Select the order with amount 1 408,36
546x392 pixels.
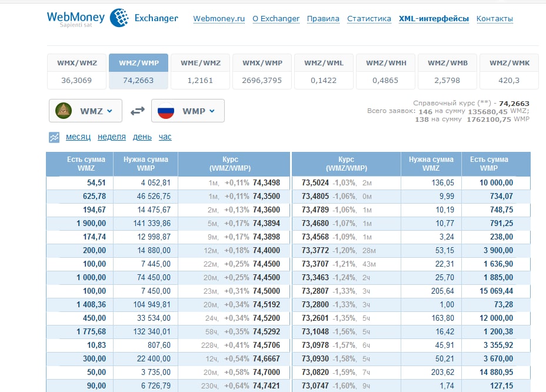tap(168, 304)
